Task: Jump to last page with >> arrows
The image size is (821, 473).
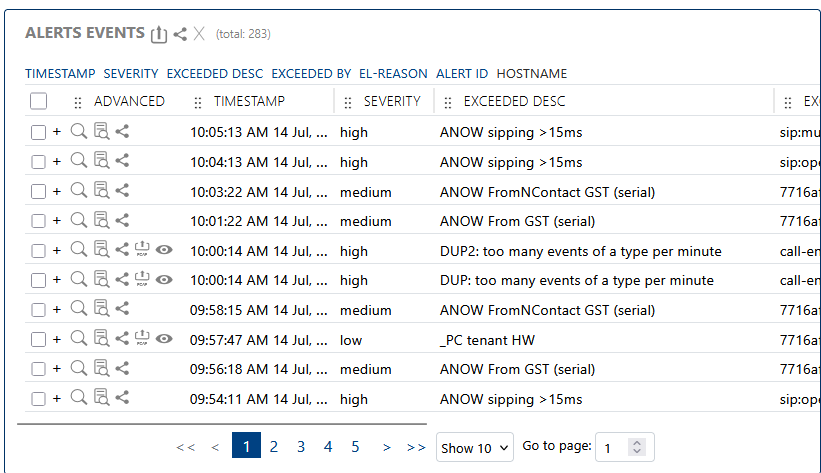Action: (x=416, y=447)
